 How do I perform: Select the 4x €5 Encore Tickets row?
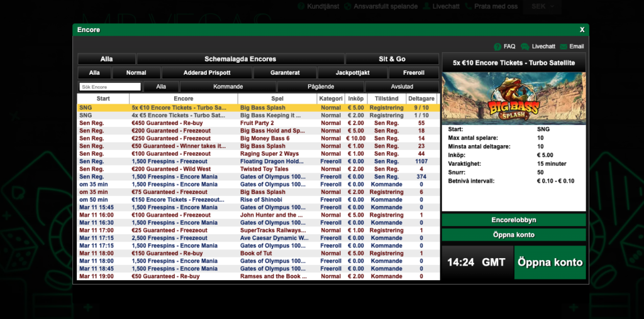258,116
